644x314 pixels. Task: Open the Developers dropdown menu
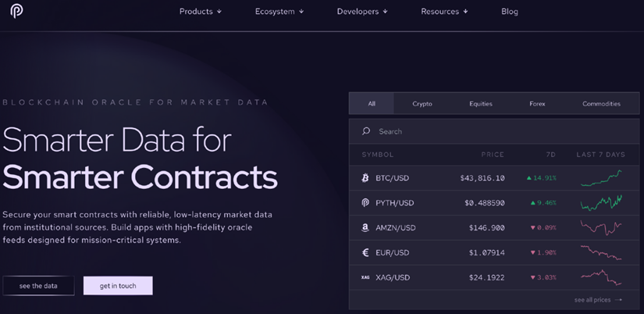pyautogui.click(x=362, y=12)
